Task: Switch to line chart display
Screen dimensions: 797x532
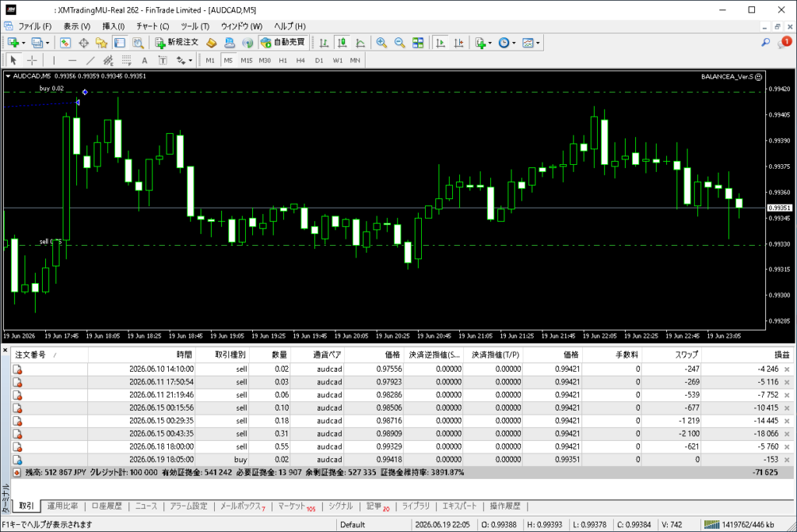Action: click(x=360, y=43)
